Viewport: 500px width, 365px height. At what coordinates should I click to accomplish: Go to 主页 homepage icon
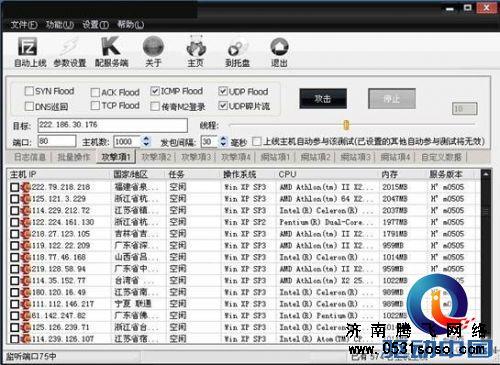click(x=196, y=46)
